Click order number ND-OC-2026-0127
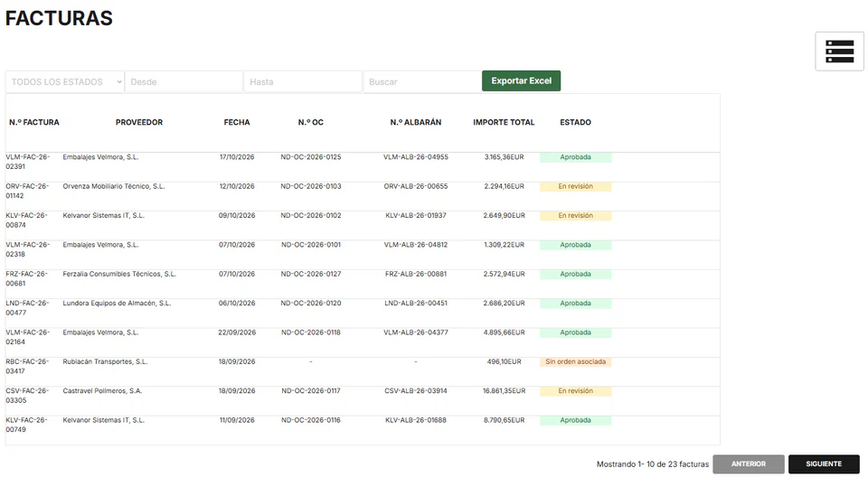Screen dimensions: 868x487 pos(310,274)
